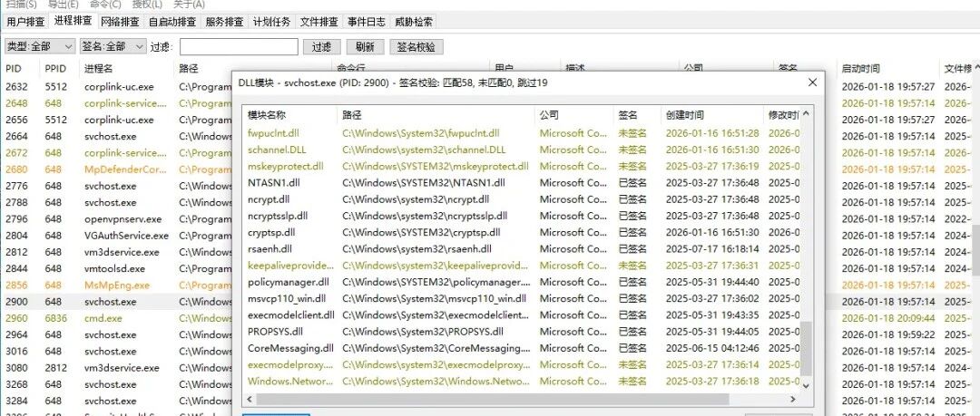Click the DLL horizontal scroll-left arrow
The width and height of the screenshot is (980, 416).
click(250, 399)
